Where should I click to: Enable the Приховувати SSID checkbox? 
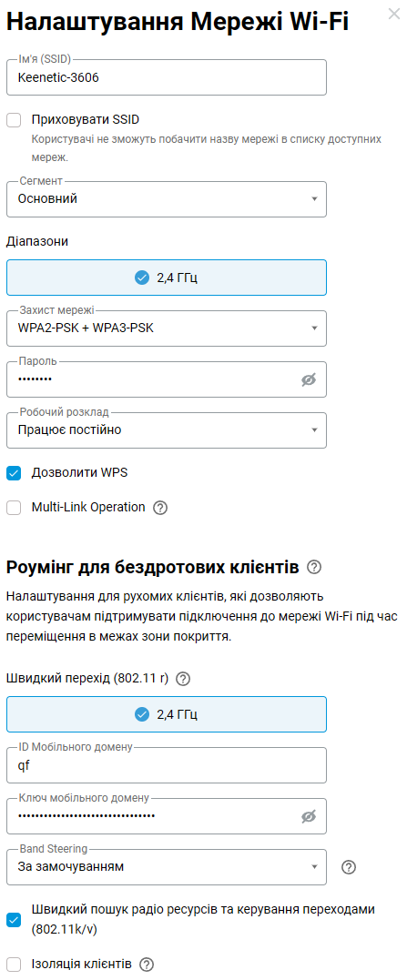(x=14, y=119)
